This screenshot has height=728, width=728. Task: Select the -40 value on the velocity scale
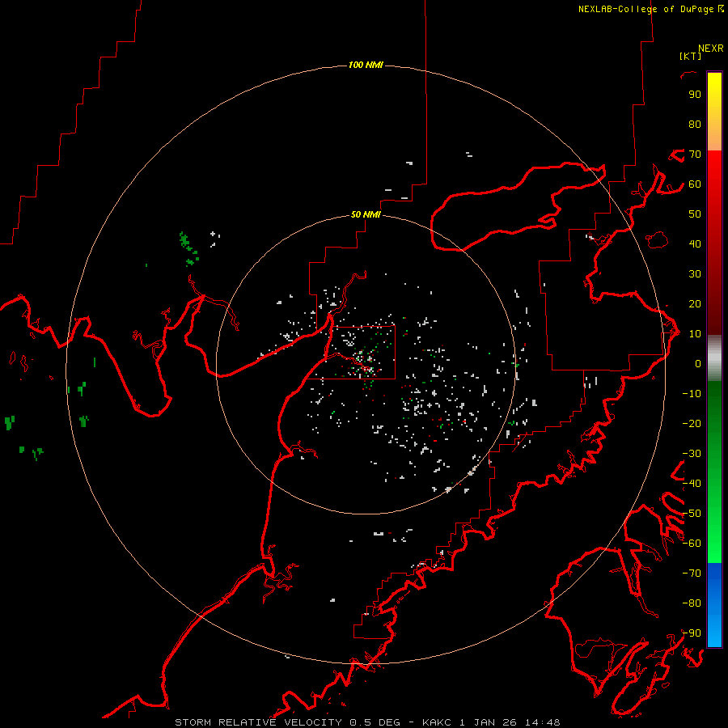(692, 484)
